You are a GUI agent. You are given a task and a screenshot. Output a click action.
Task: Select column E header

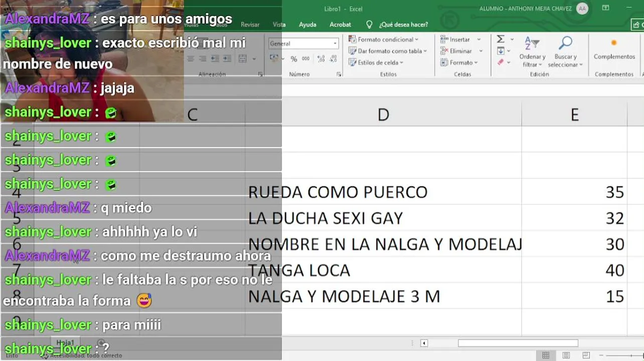tap(574, 114)
